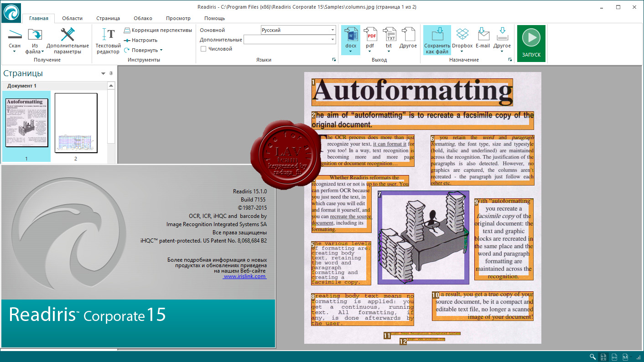Select zone 10 text region in document
The image size is (644, 362).
tap(483, 306)
